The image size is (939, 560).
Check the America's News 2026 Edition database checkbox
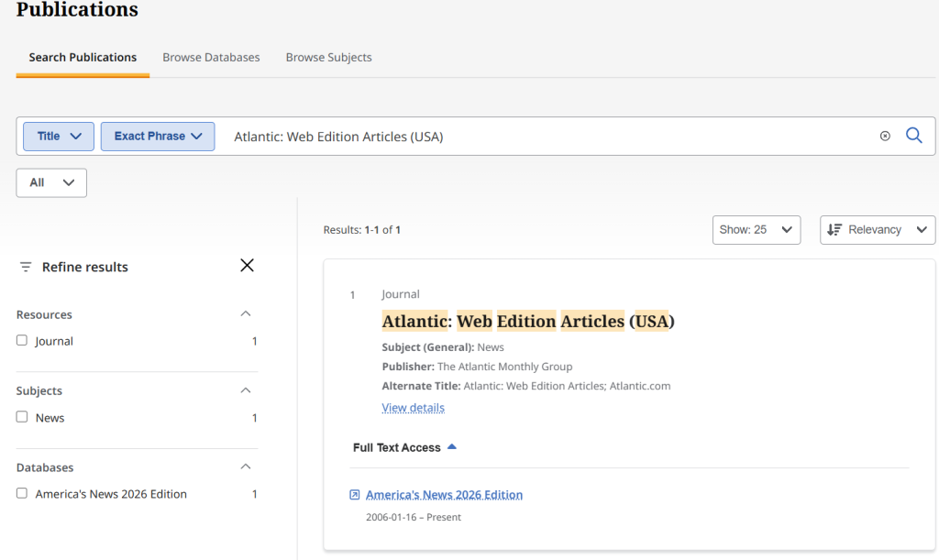[22, 494]
